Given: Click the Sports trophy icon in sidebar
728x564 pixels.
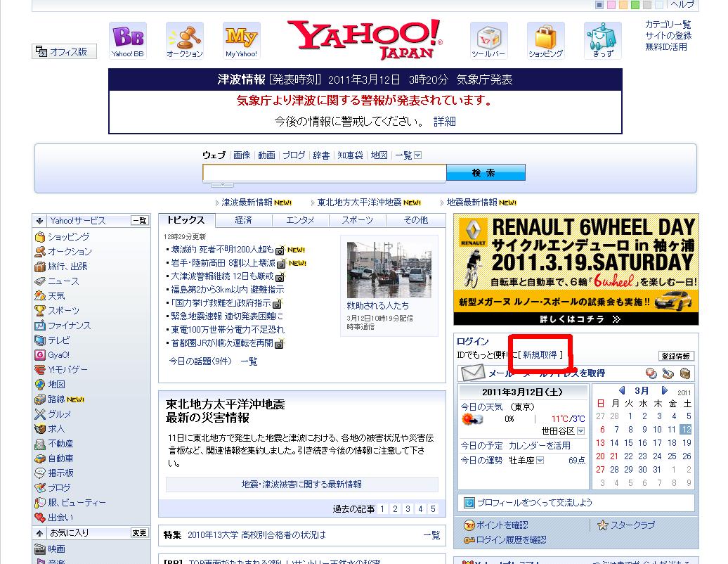Looking at the screenshot, I should (40, 311).
